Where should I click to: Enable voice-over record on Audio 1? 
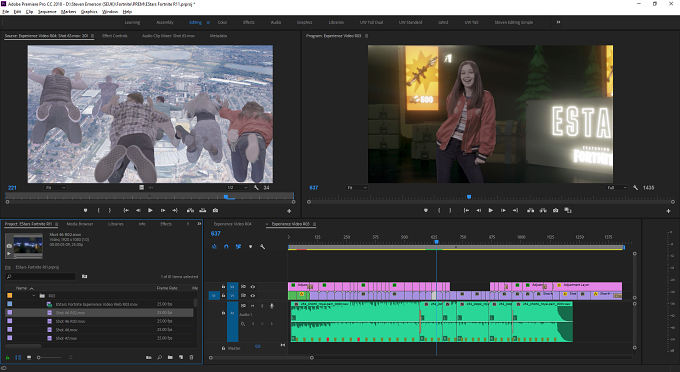271,306
